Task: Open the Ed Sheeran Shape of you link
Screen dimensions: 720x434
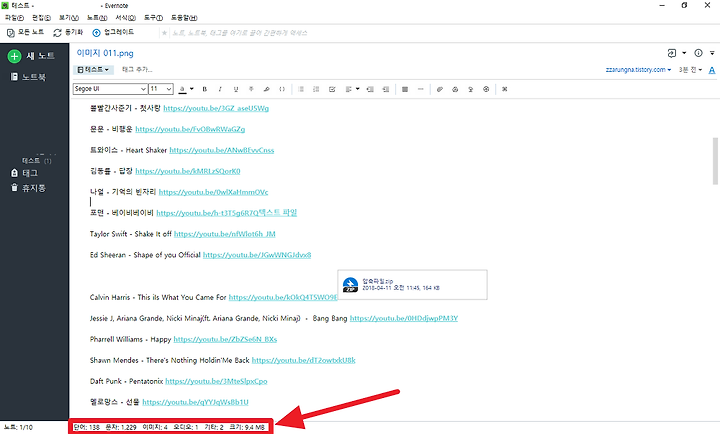Action: tap(257, 255)
